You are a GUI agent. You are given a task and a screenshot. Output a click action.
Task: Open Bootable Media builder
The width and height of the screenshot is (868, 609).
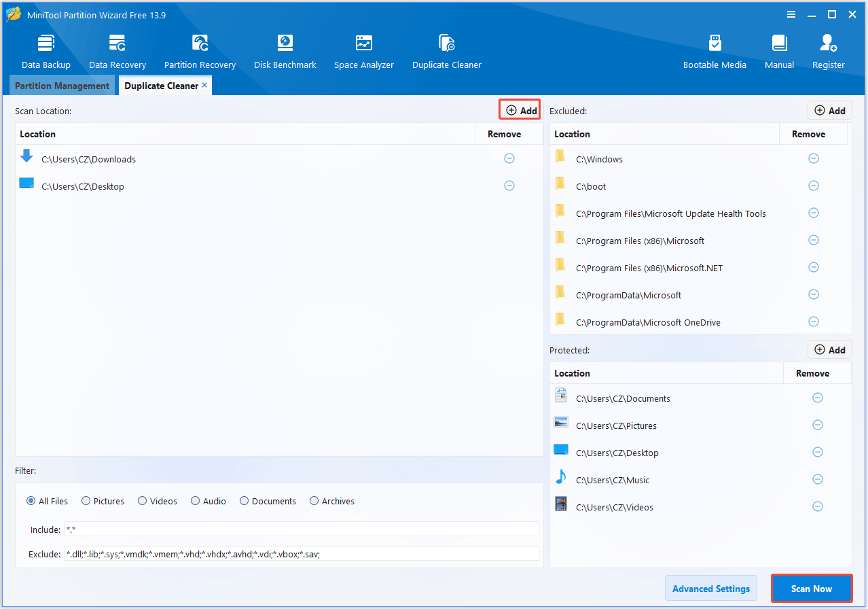[715, 52]
